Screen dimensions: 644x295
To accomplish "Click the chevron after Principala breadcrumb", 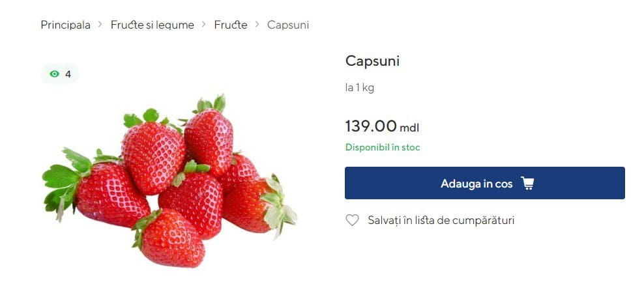I will point(100,25).
